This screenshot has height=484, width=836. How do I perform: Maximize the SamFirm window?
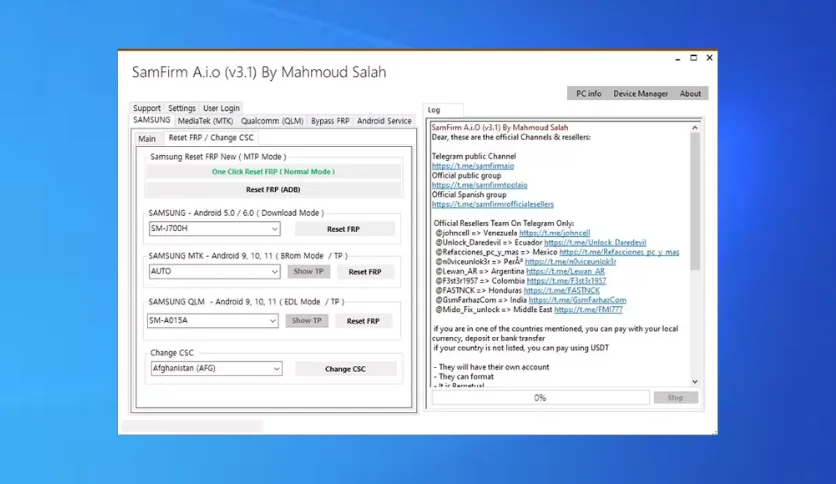pyautogui.click(x=694, y=58)
